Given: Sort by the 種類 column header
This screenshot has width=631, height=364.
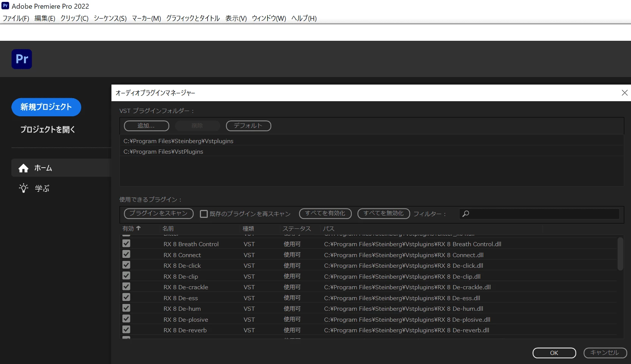Looking at the screenshot, I should [x=248, y=228].
